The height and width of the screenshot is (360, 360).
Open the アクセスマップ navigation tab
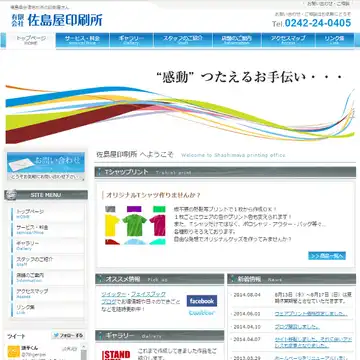[288, 41]
